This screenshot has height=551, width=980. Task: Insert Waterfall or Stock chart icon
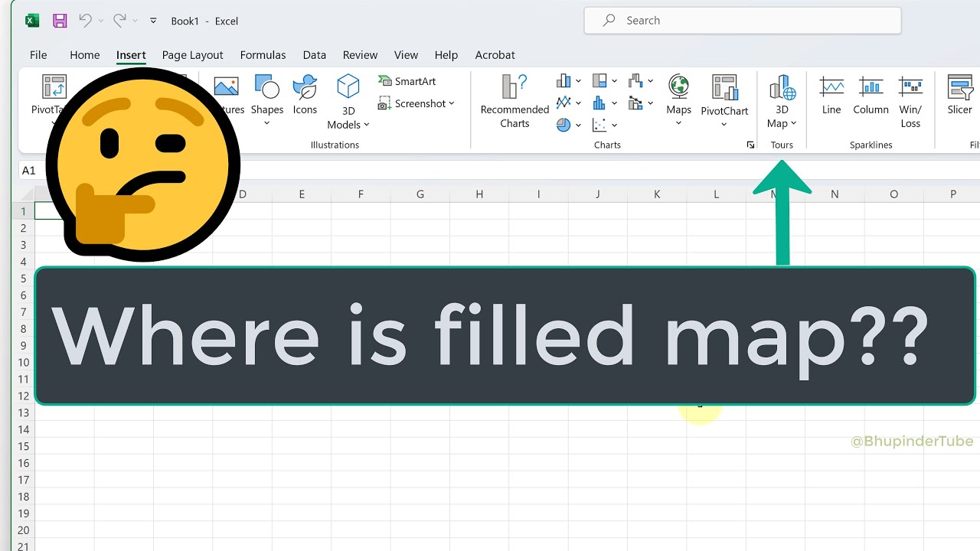point(635,80)
